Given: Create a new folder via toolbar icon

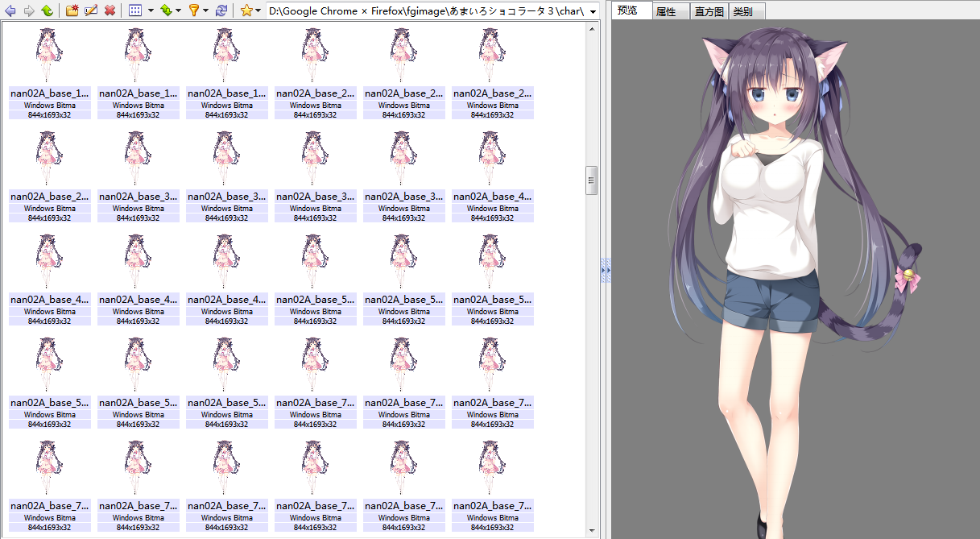Looking at the screenshot, I should 72,11.
